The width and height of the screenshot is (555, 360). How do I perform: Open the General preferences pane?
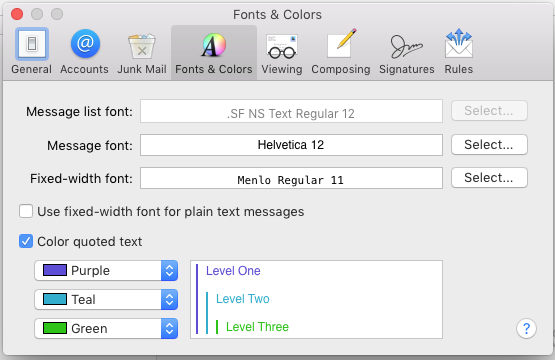(31, 52)
